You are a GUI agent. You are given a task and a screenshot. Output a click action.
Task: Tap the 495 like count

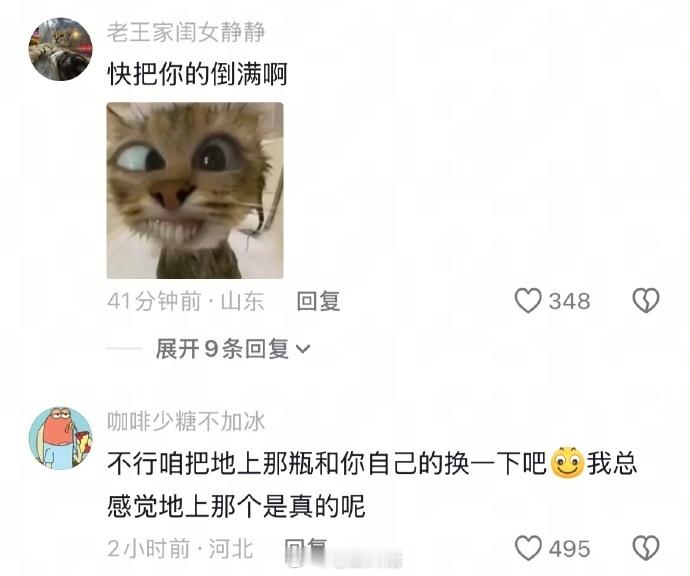pyautogui.click(x=569, y=549)
